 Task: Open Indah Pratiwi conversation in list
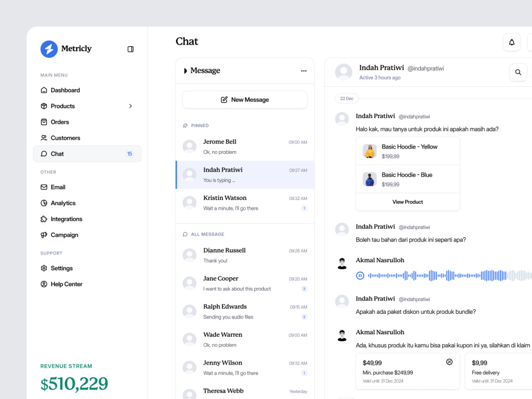(x=245, y=174)
